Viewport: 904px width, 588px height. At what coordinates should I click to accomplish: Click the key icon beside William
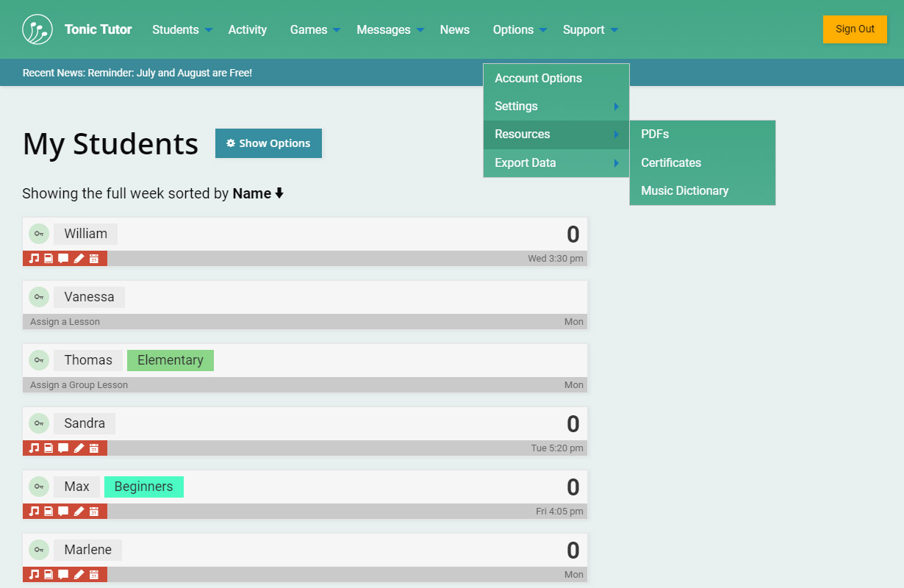pos(39,234)
